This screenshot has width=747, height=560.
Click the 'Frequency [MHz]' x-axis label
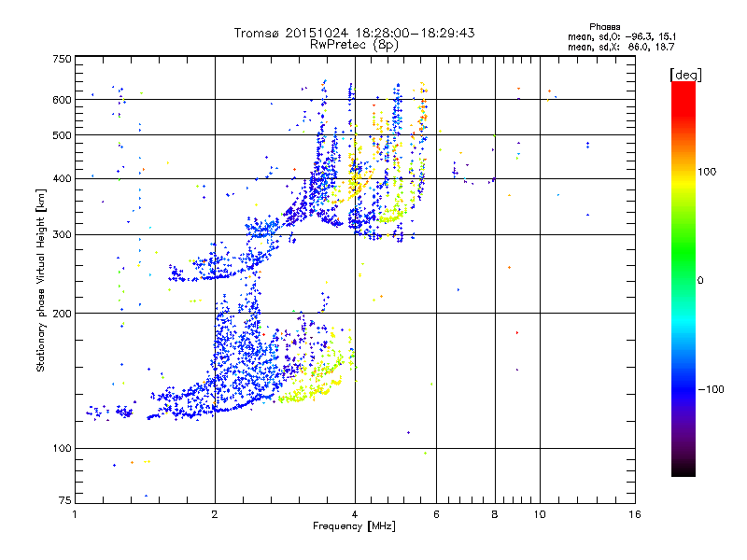354,526
